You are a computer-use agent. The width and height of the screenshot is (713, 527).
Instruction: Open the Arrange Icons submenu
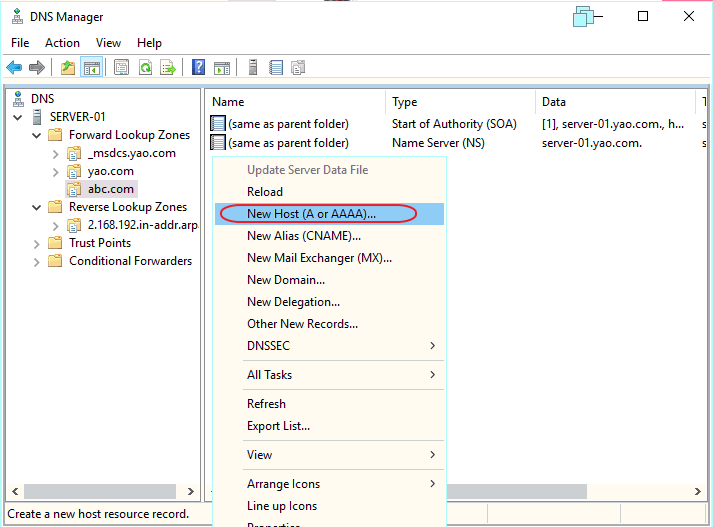341,484
